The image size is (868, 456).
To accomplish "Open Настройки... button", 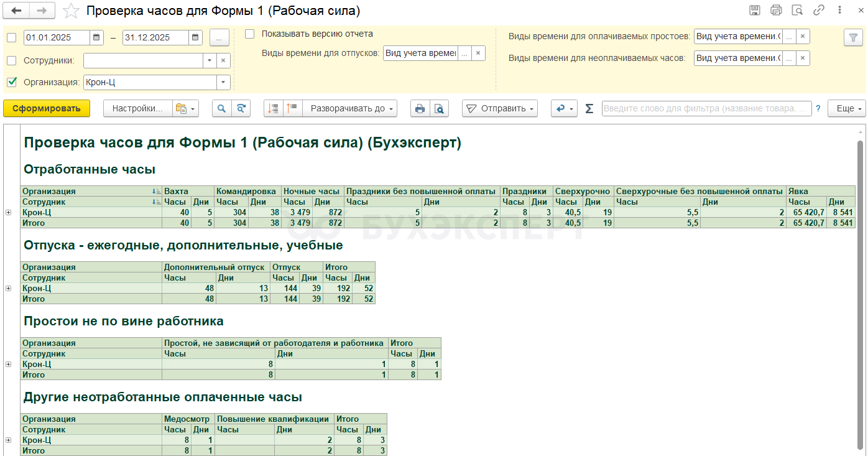I will tap(137, 109).
